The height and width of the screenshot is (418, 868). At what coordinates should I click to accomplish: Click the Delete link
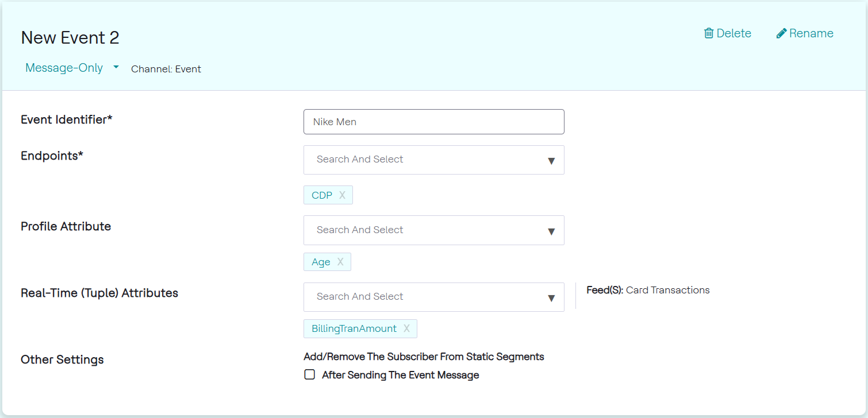tap(734, 33)
